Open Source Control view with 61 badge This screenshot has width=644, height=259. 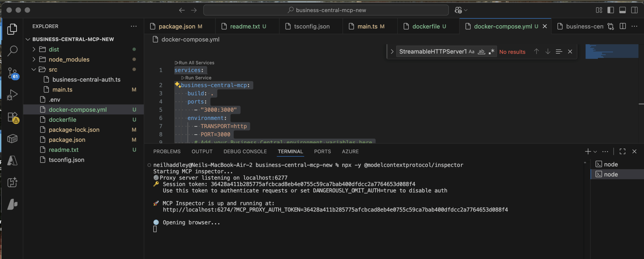pos(13,73)
